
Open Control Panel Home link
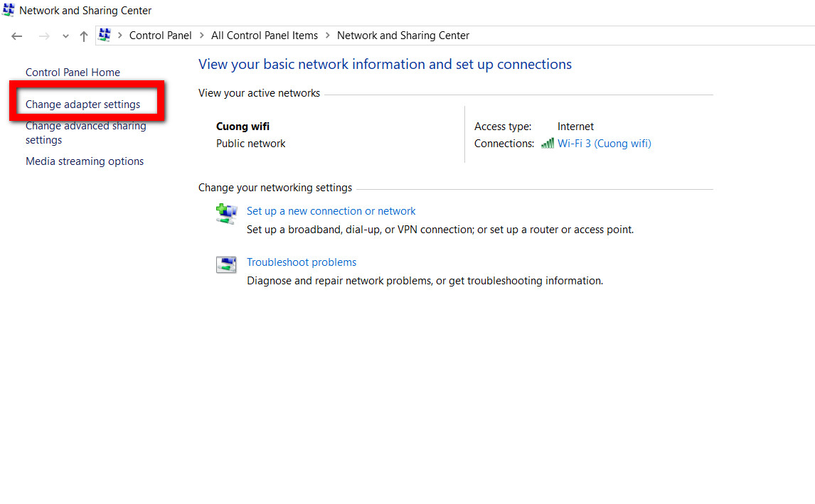click(x=73, y=73)
